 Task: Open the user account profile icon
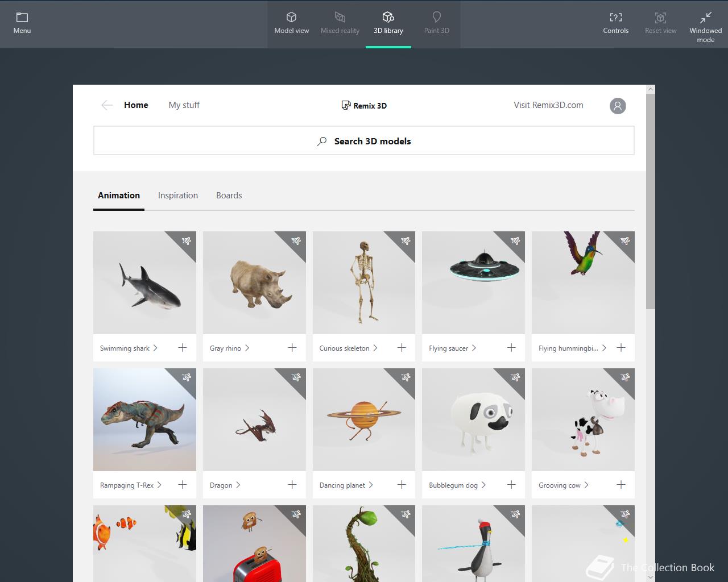tap(618, 106)
